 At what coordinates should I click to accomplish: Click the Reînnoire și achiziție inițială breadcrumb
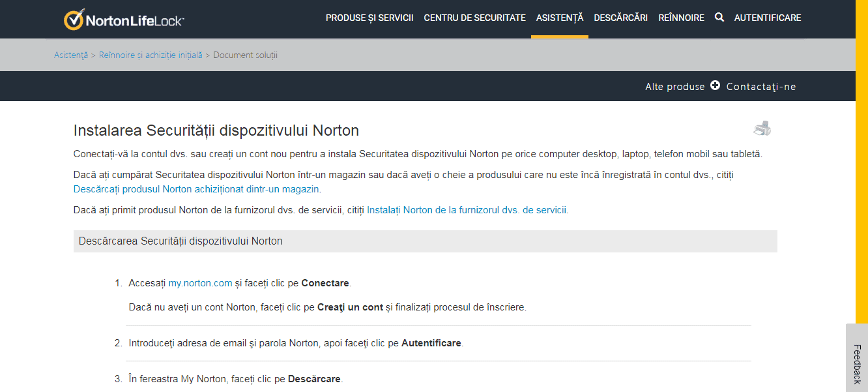[x=150, y=55]
